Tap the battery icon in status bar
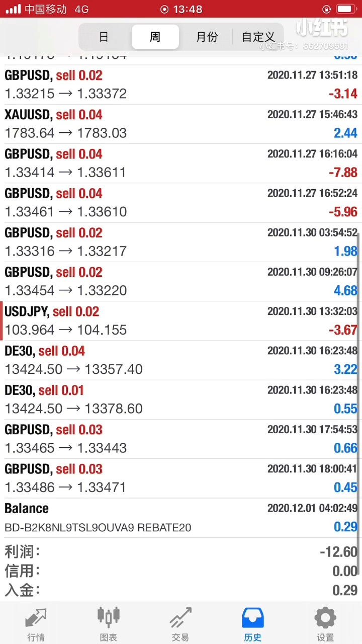362x644 pixels. [x=346, y=9]
